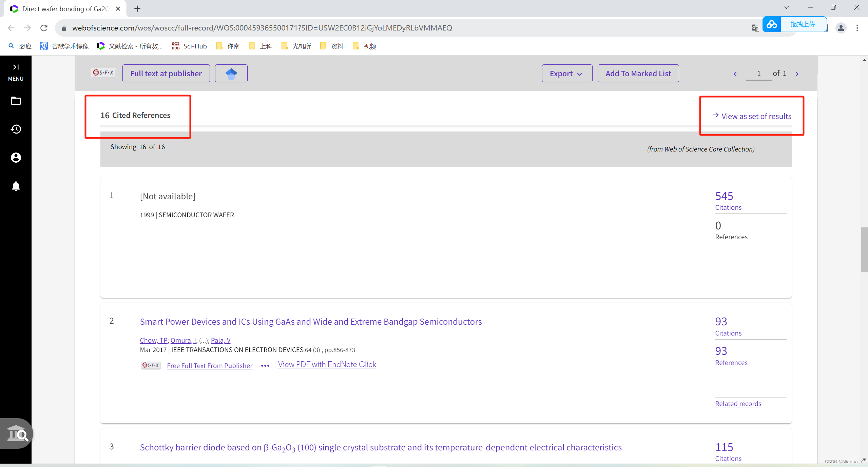Open the Export dropdown
This screenshot has height=467, width=868.
[x=566, y=74]
